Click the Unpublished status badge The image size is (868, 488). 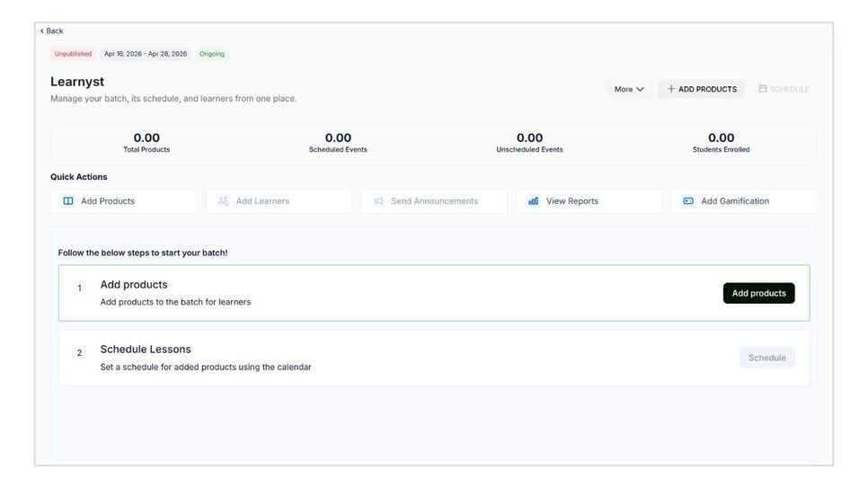(73, 54)
